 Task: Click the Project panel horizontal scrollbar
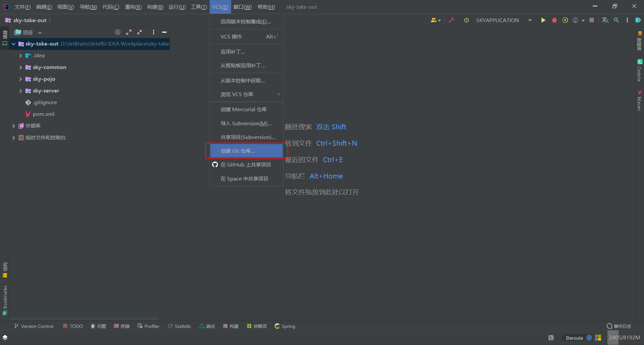tap(85, 319)
